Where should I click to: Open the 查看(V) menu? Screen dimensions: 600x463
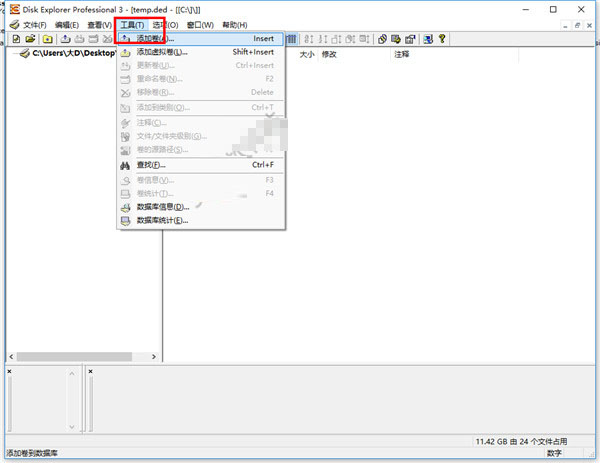pos(99,25)
